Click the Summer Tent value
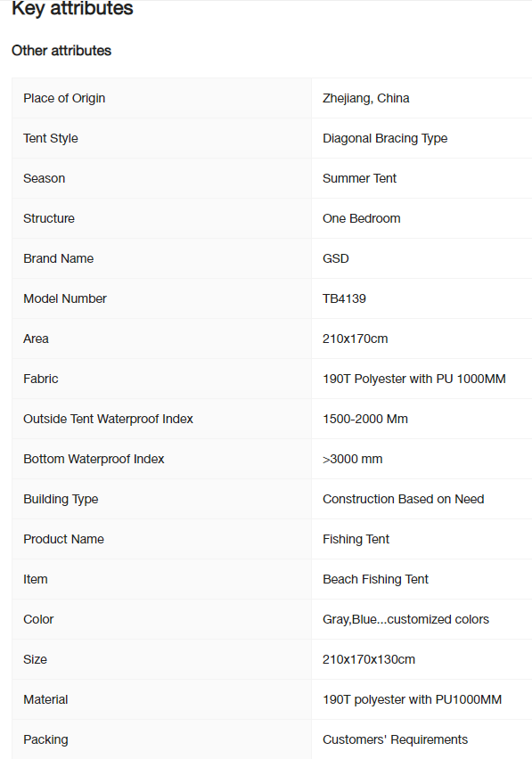Viewport: 532px width, 759px height. point(359,179)
